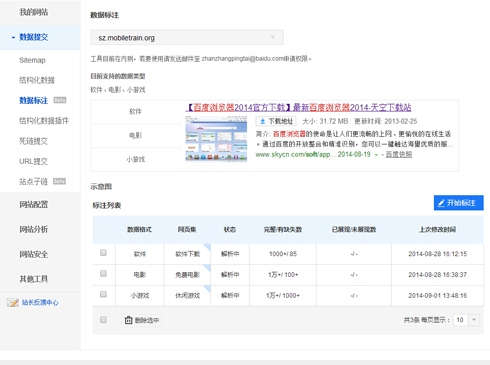Click the 共3条 每页显示 label
The width and height of the screenshot is (490, 365).
coord(427,320)
